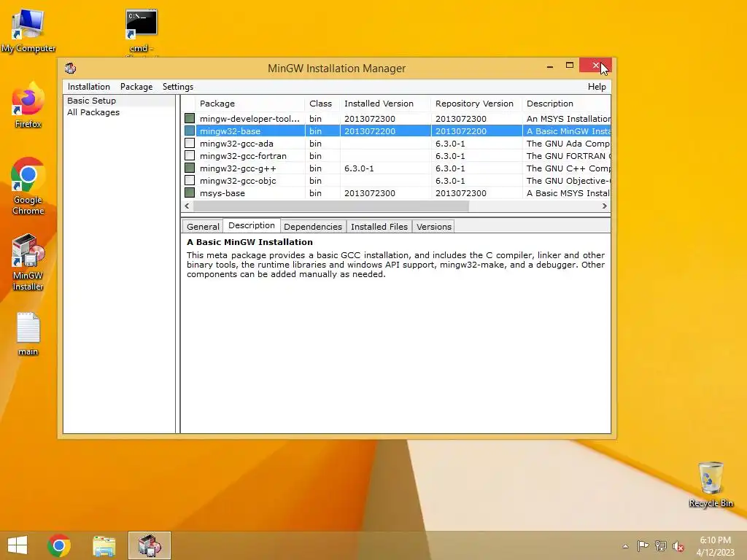Close the MinGW Installation Manager window

pos(595,65)
